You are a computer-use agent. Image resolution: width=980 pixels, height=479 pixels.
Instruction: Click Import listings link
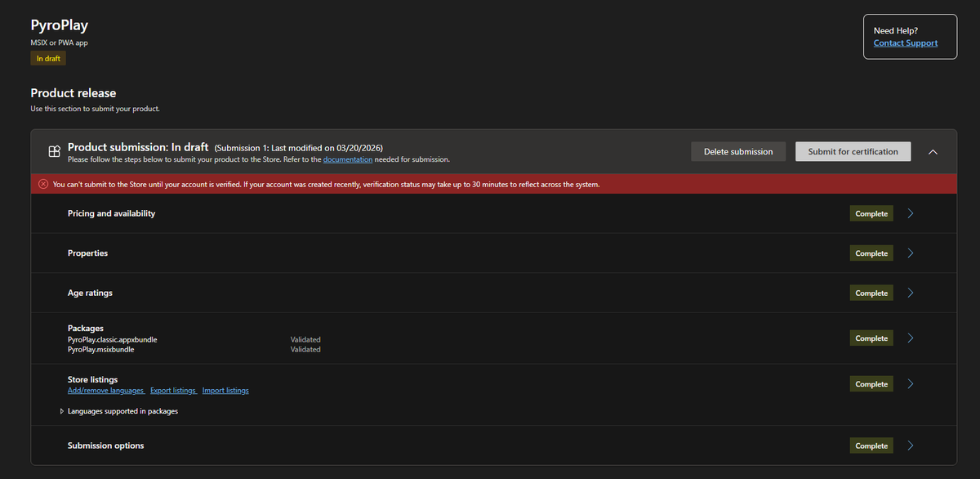[225, 391]
